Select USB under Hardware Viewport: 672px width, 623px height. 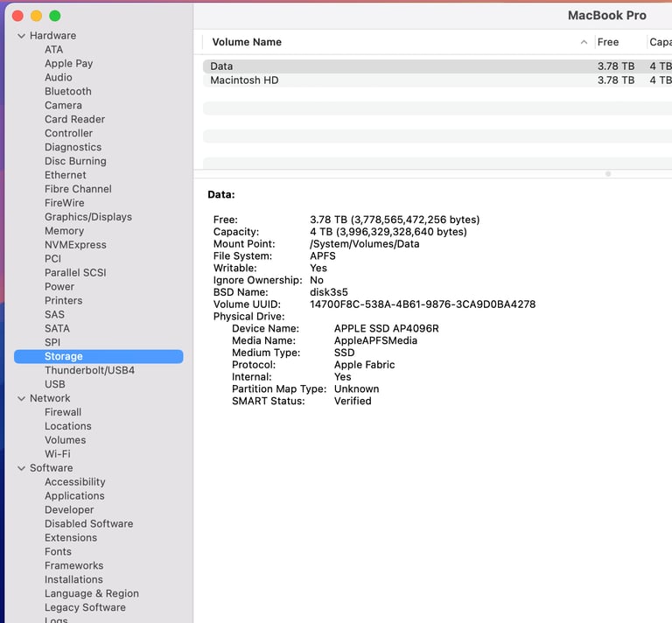[x=55, y=384]
